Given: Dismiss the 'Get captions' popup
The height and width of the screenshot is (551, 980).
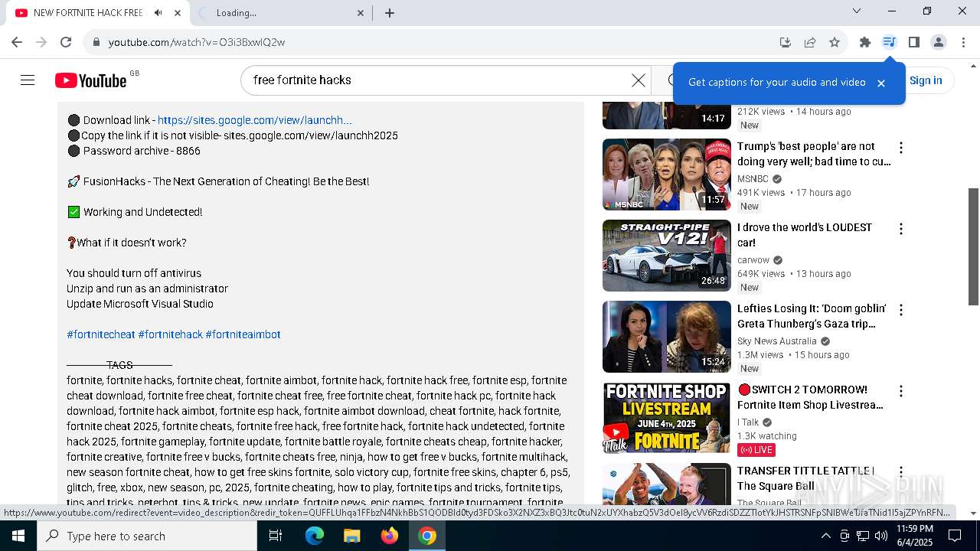Looking at the screenshot, I should pos(881,83).
